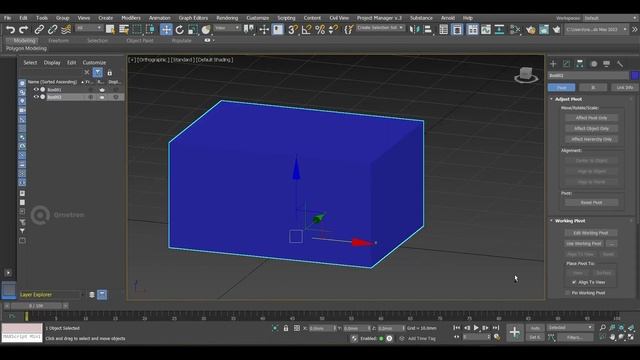Open the Motion tab in command panel
The width and height of the screenshot is (640, 360).
coord(594,64)
